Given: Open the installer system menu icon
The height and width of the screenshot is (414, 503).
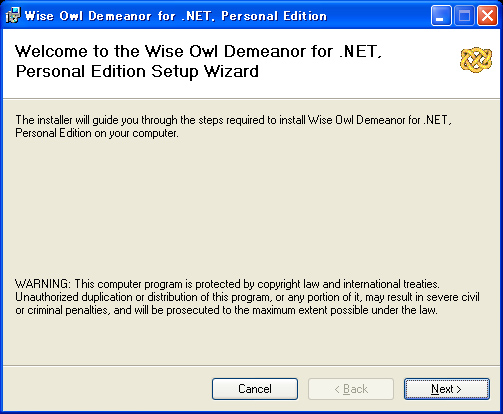Looking at the screenshot, I should [13, 15].
